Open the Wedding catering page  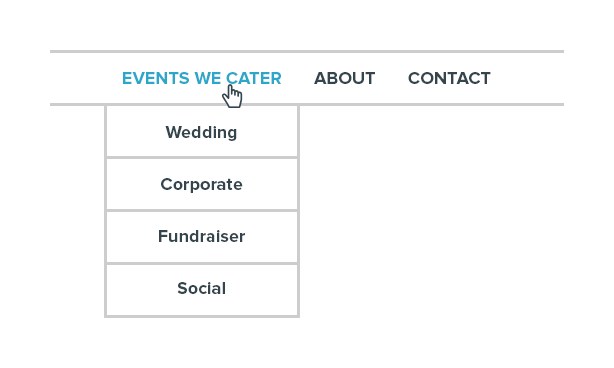click(x=202, y=132)
